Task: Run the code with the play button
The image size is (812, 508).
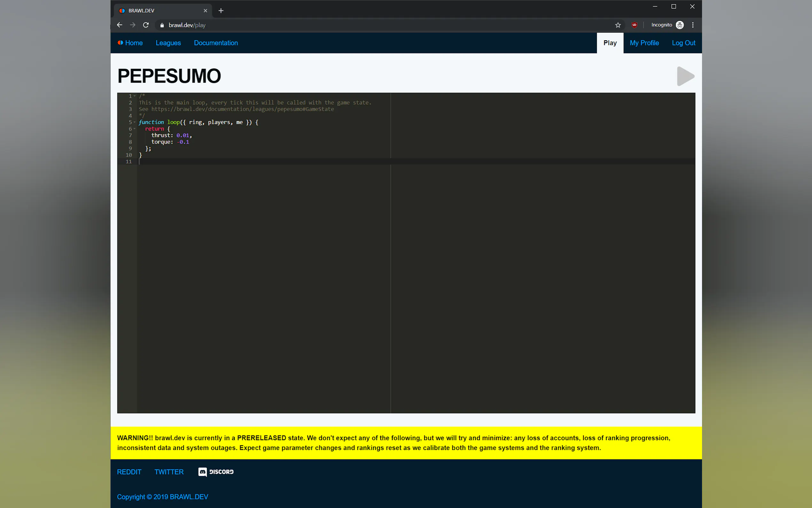Action: 685,76
